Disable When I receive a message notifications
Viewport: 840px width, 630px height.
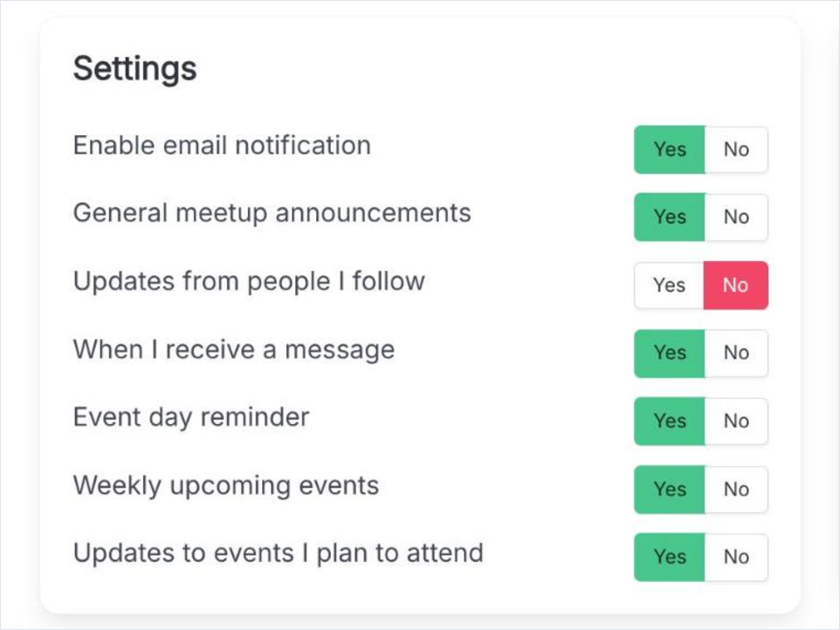point(736,353)
